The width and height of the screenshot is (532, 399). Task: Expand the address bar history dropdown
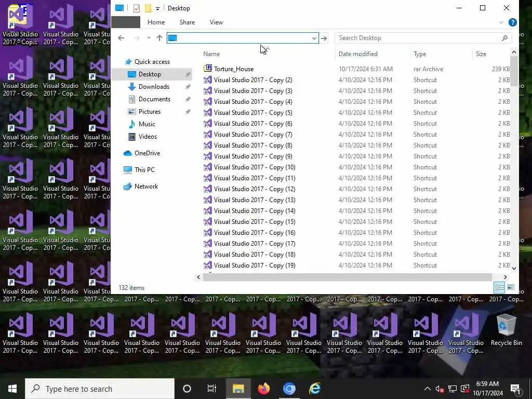click(x=314, y=38)
